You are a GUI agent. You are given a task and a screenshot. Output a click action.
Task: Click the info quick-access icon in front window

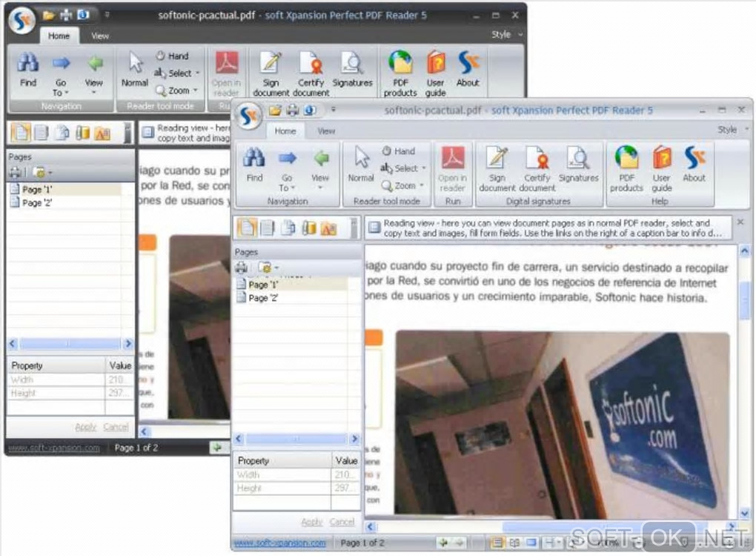tap(310, 110)
